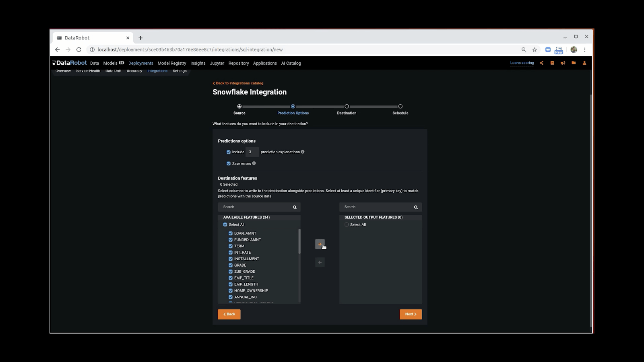
Task: Click the share icon in DataRobot header
Action: [541, 63]
